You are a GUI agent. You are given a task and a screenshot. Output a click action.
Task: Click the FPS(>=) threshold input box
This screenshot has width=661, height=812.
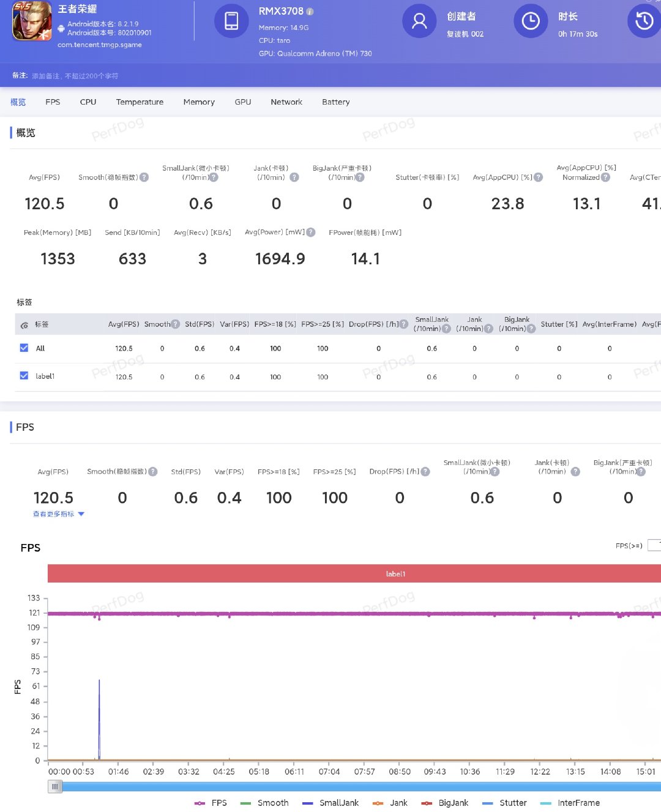point(654,545)
